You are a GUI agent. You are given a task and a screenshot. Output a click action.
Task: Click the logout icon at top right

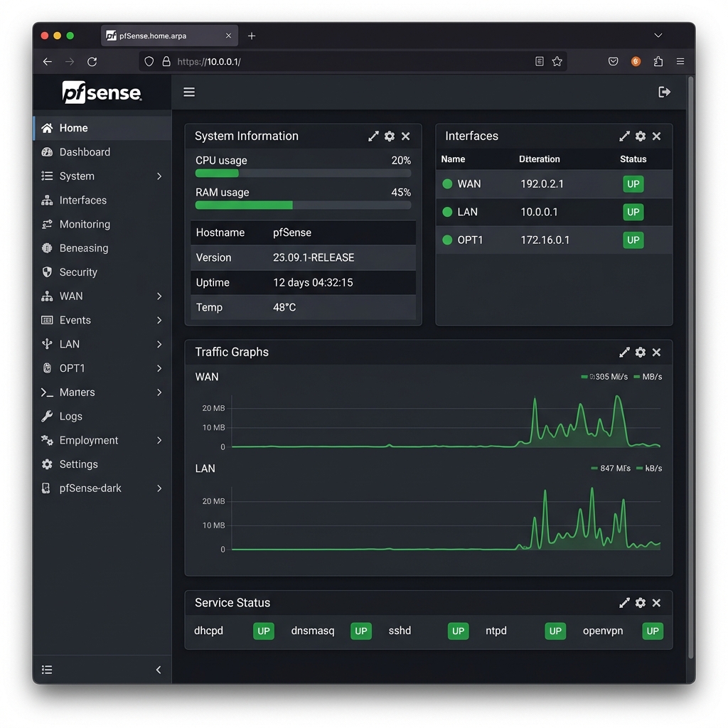pyautogui.click(x=664, y=92)
